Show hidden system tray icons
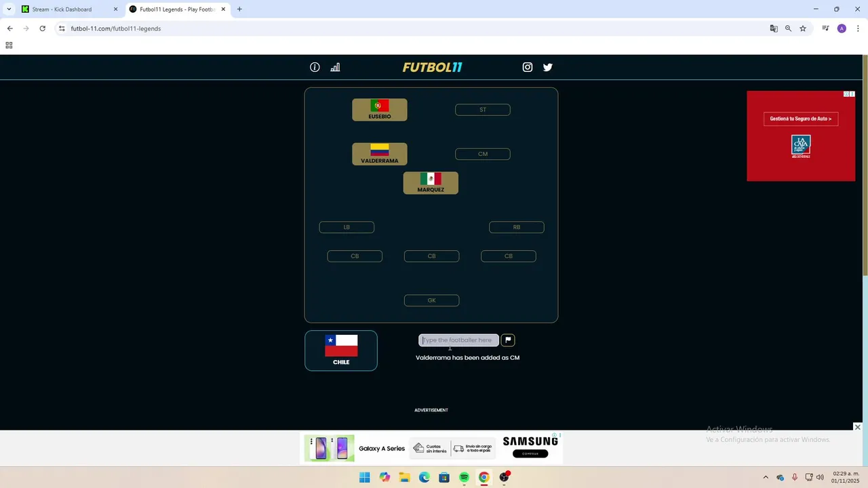This screenshot has width=868, height=488. pyautogui.click(x=766, y=477)
